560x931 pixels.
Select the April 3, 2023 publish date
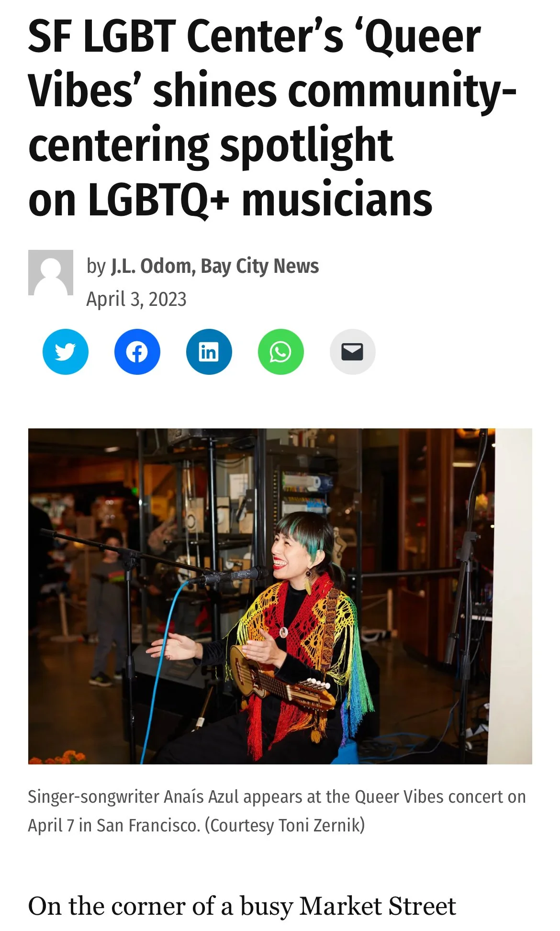point(136,299)
